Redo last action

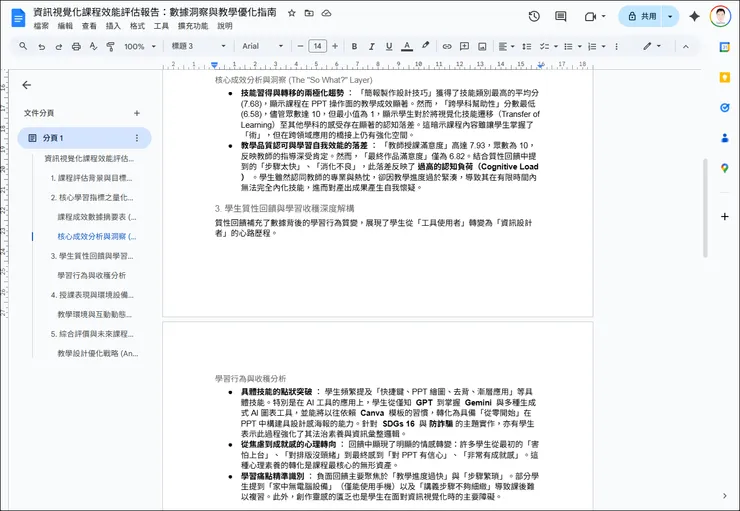tap(59, 46)
